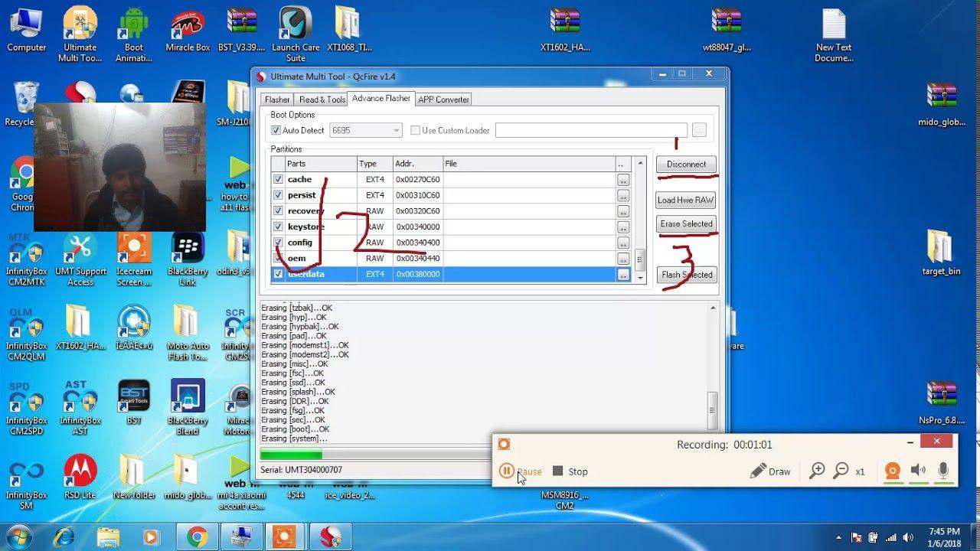Open the target_bin folder
This screenshot has width=980, height=551.
click(x=941, y=253)
